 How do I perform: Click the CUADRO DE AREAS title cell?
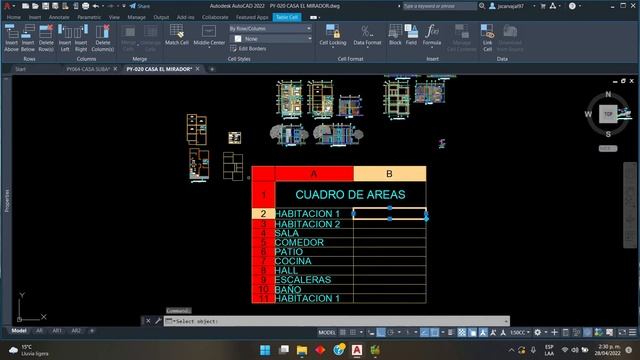click(x=350, y=195)
